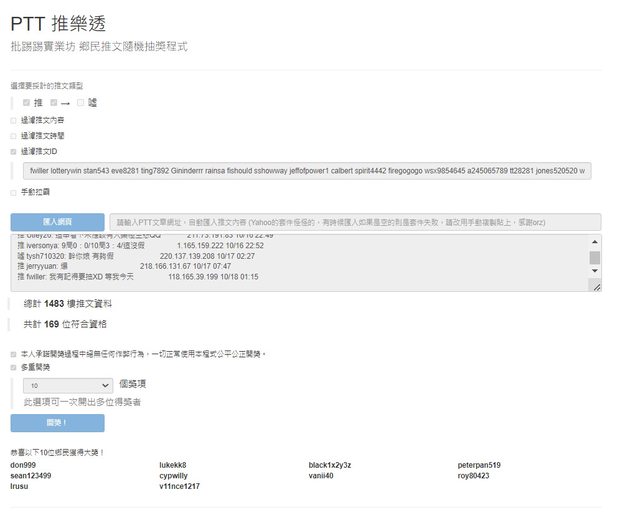Enable the 過濾推文內容 filter checkbox
The height and width of the screenshot is (512, 640).
(14, 119)
